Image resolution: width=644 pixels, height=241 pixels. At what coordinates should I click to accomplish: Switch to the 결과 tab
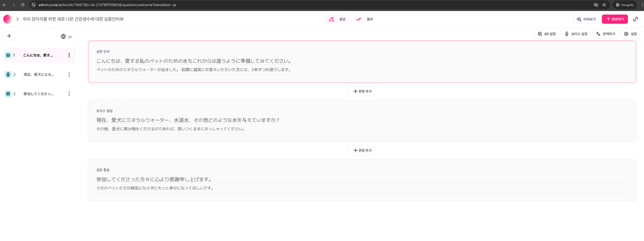point(364,19)
